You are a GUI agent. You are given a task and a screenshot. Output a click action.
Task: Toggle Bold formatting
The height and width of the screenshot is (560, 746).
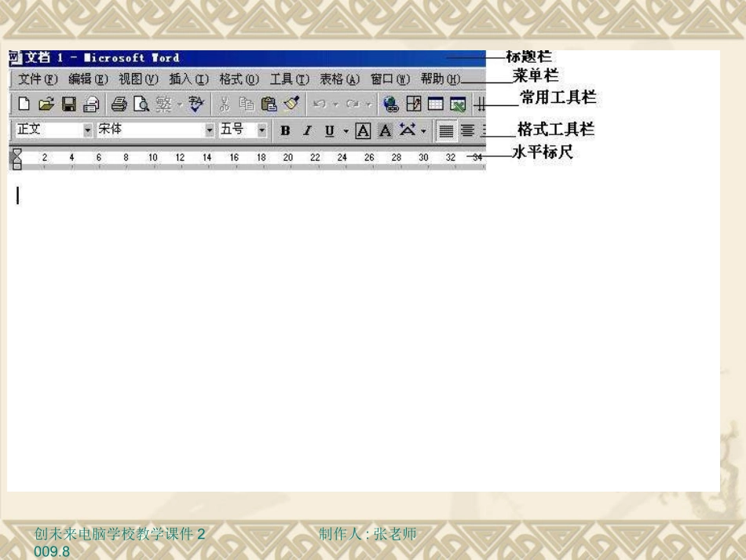pos(285,130)
